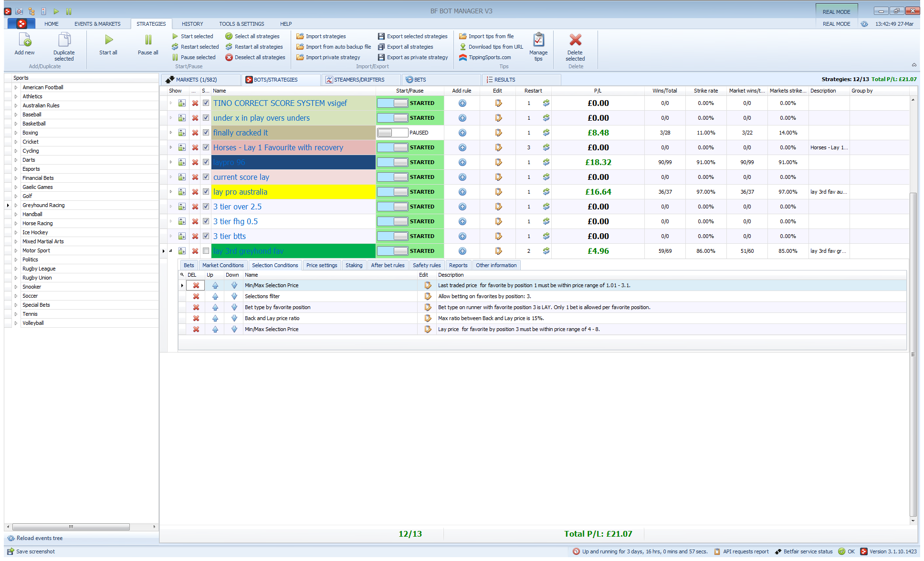Click Download tips from URL
This screenshot has width=924, height=561.
point(491,47)
